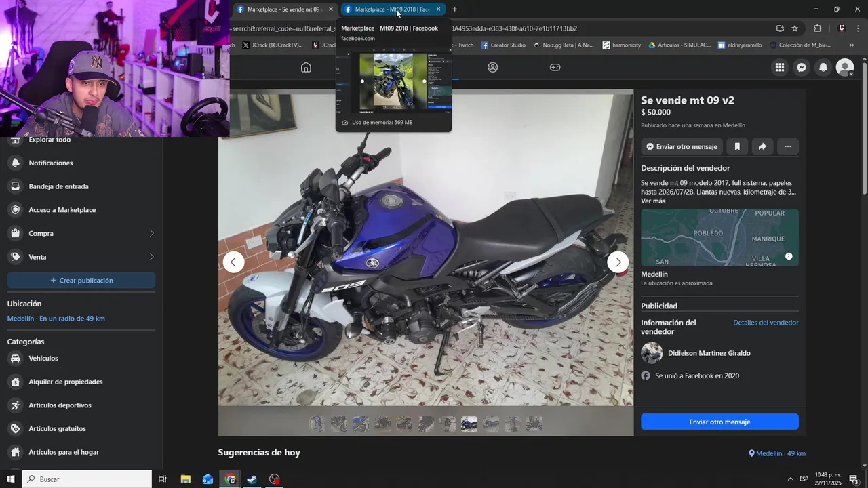The height and width of the screenshot is (488, 868).
Task: Open the Chrome extensions puzzle icon
Action: click(x=817, y=28)
